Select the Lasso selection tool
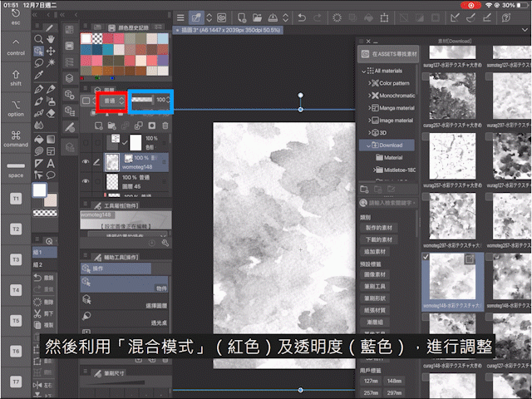532x399 pixels. (38, 63)
